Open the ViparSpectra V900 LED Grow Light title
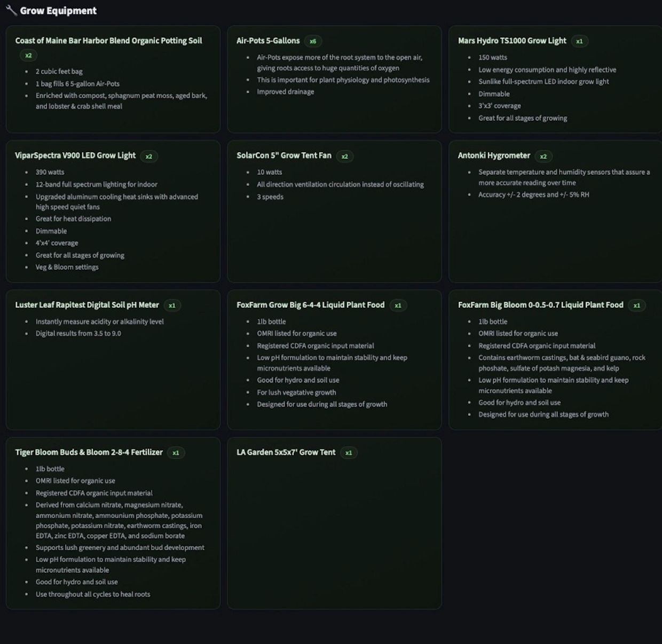The image size is (662, 644). point(75,155)
